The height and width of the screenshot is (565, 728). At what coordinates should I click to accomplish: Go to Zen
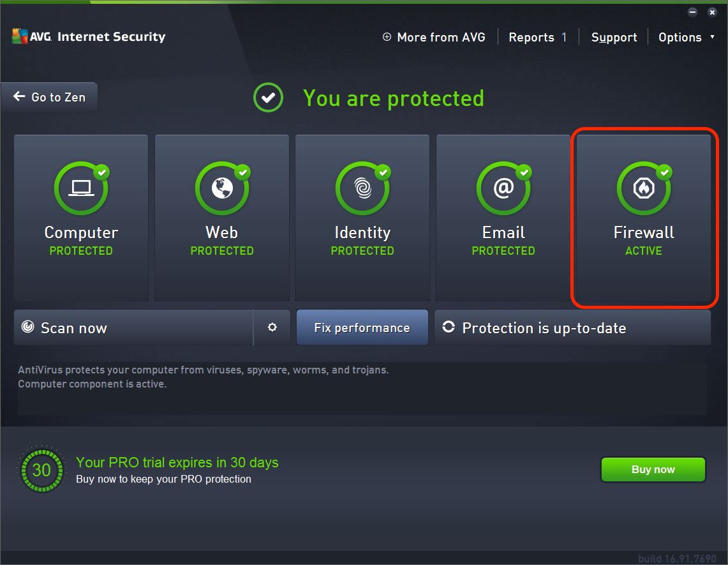(x=49, y=97)
